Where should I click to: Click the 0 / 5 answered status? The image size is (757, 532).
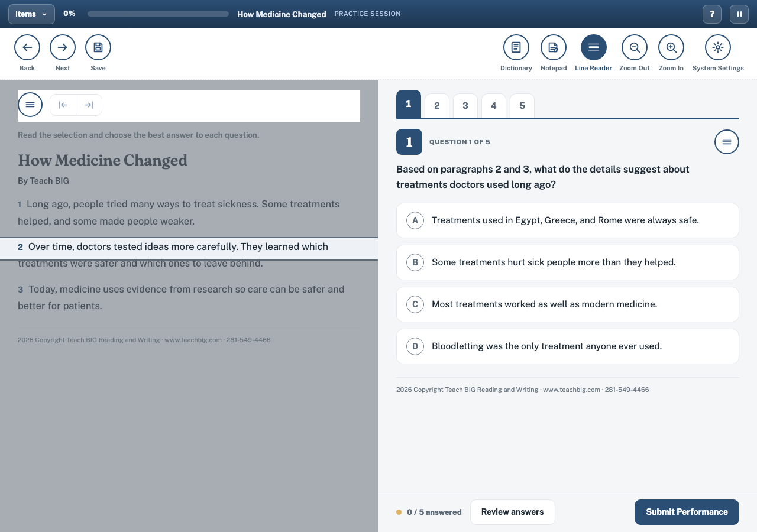pos(429,512)
